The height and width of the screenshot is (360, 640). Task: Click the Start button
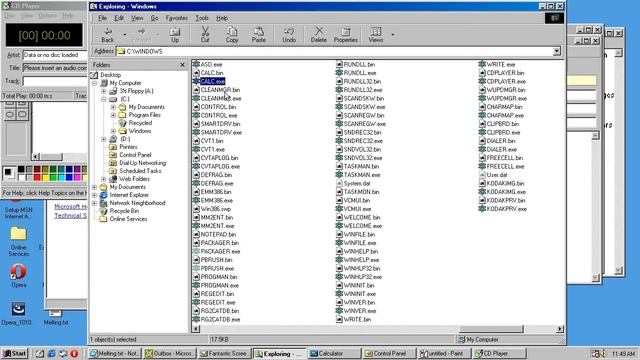point(15,353)
